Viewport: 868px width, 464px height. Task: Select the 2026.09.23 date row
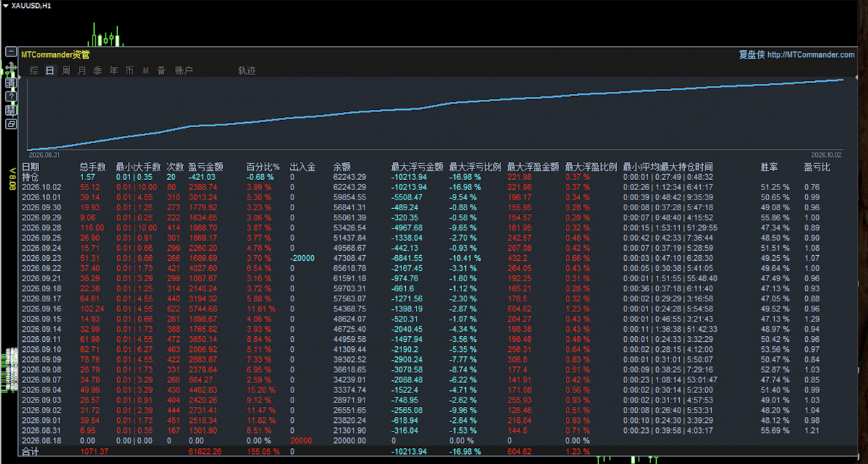[x=41, y=258]
